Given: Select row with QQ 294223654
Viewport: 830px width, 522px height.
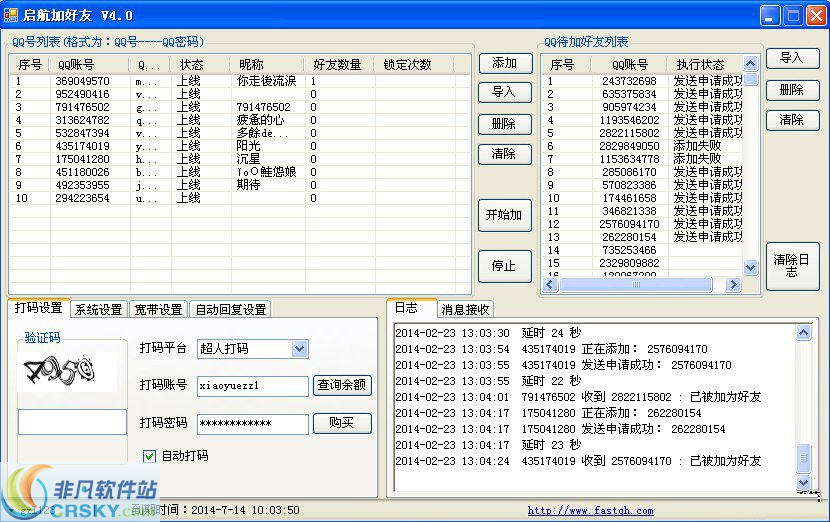Looking at the screenshot, I should pyautogui.click(x=239, y=198).
